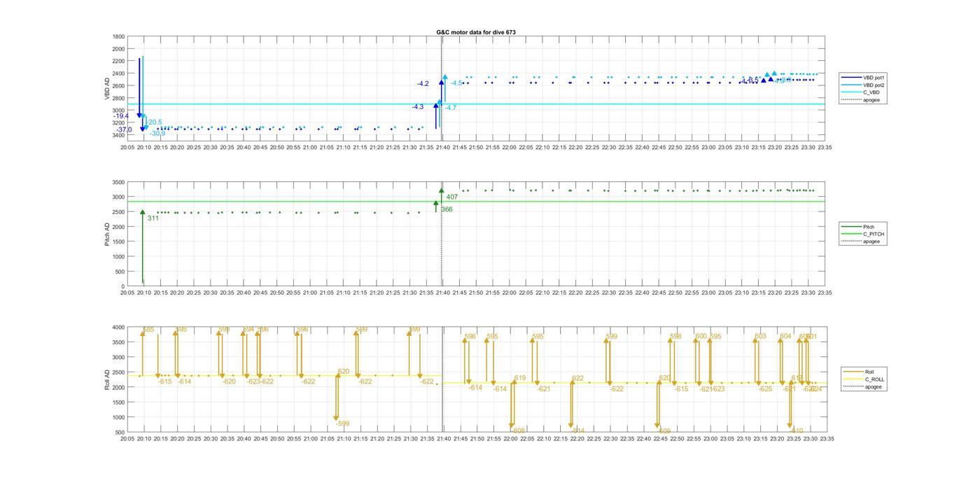Click the "603" roll data label

click(x=760, y=337)
